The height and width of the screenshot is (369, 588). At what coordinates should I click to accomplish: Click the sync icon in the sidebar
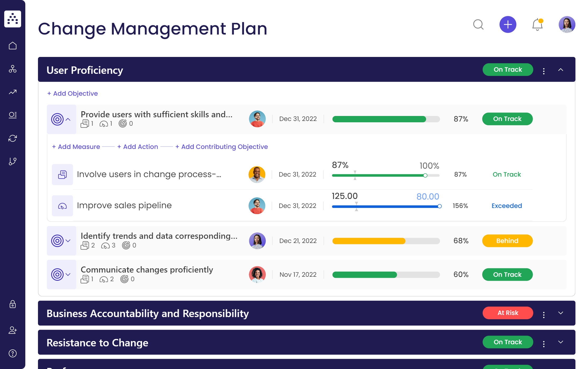(x=12, y=138)
